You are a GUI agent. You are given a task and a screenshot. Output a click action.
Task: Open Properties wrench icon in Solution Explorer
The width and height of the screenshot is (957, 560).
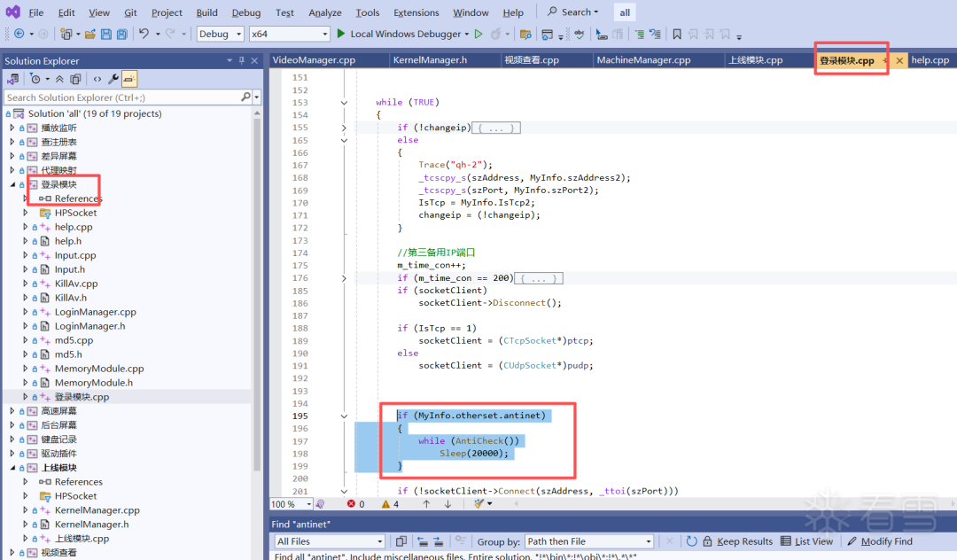[113, 79]
